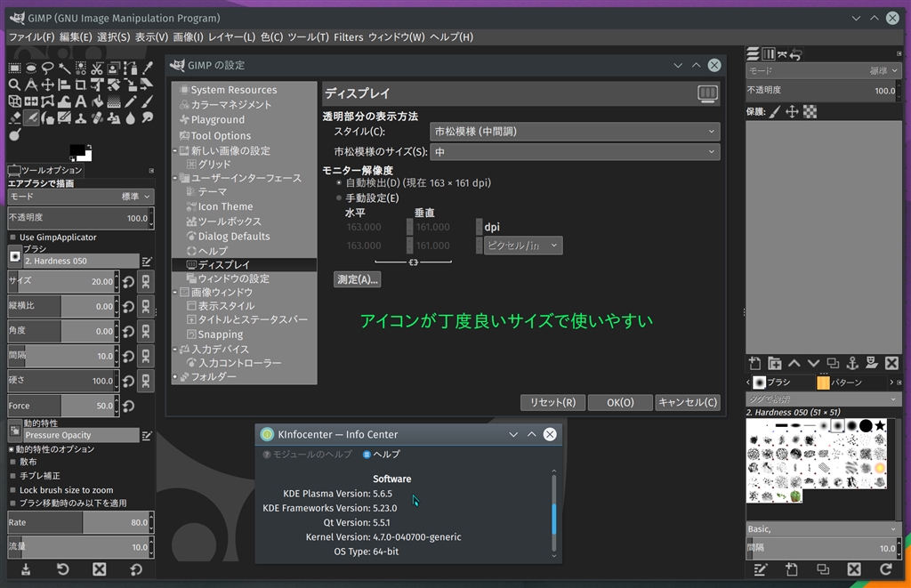Screen dimensions: 911x588
Task: Open the 編集(E) menu
Action: pyautogui.click(x=76, y=37)
